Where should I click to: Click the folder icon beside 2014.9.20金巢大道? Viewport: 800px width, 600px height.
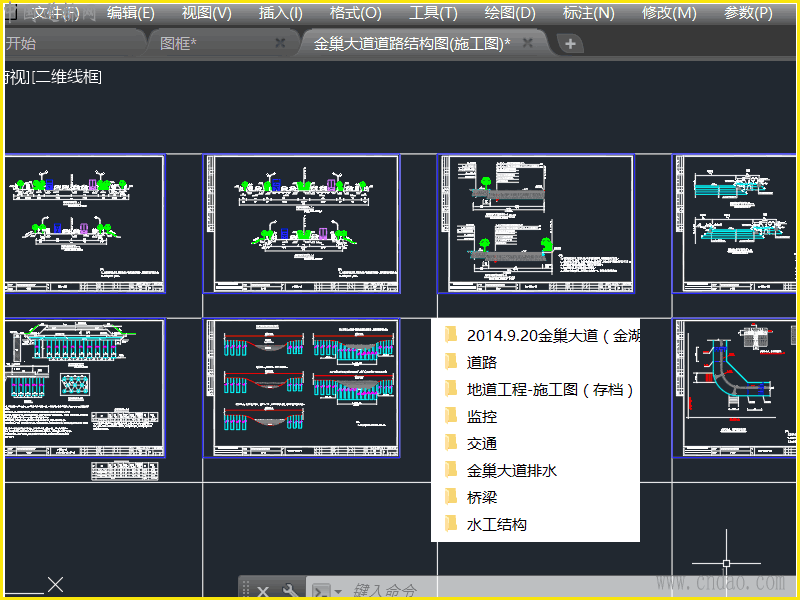(x=451, y=335)
